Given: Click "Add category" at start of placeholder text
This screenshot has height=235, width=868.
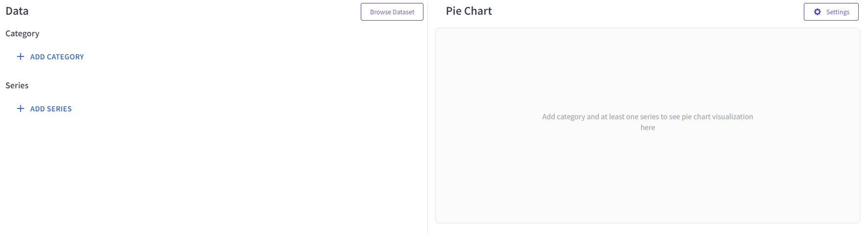Looking at the screenshot, I should pos(563,117).
